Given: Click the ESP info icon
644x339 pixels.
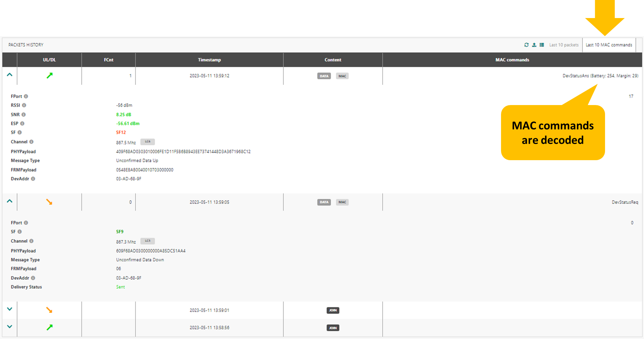Looking at the screenshot, I should click(x=22, y=123).
